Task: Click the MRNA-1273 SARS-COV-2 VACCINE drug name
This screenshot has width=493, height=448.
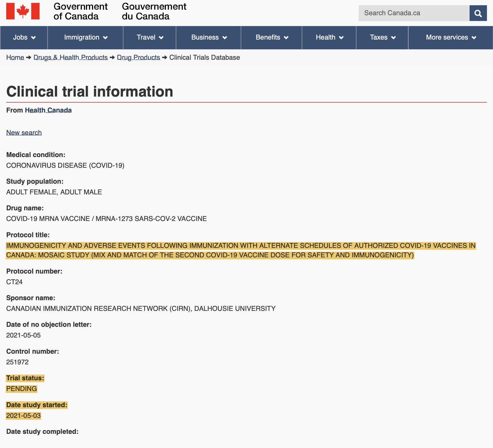Action: point(151,219)
